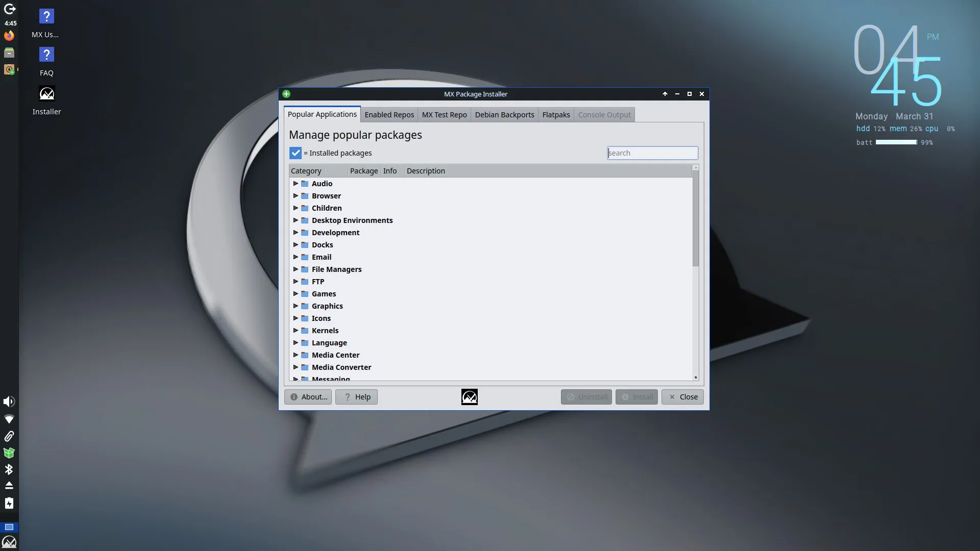Click the roll-up arrow in the title bar
The height and width of the screenshot is (551, 980).
[665, 94]
